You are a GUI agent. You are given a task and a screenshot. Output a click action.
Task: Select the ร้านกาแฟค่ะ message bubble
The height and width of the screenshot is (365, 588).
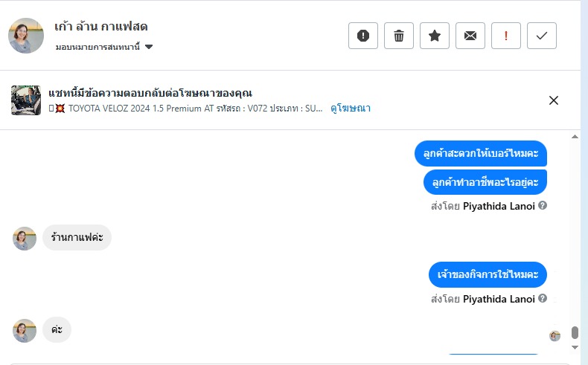point(77,238)
